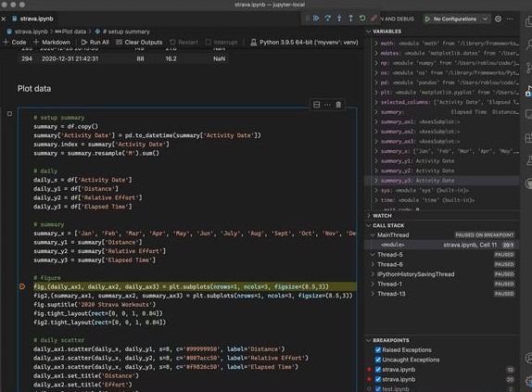
Task: Open Source Control in the activity bar
Action: point(528,68)
